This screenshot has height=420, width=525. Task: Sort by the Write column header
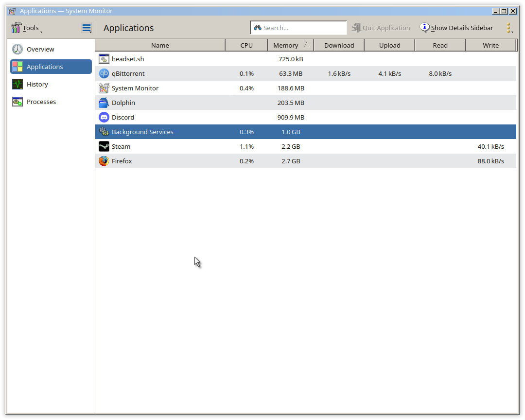[491, 45]
